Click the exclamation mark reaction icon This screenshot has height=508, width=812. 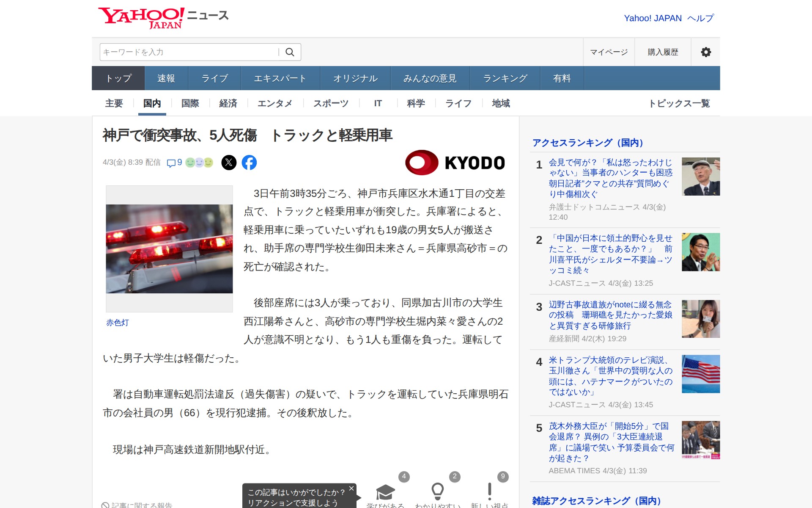(489, 491)
